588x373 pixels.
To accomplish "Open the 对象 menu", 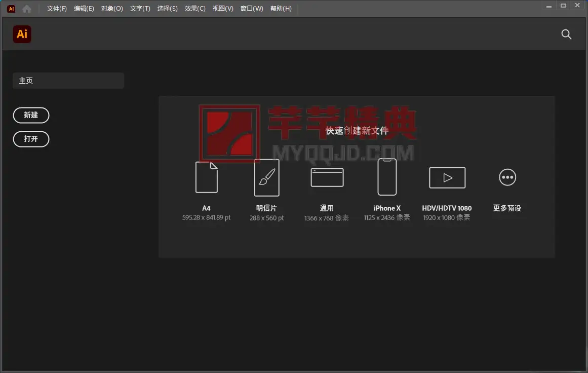I will coord(111,8).
